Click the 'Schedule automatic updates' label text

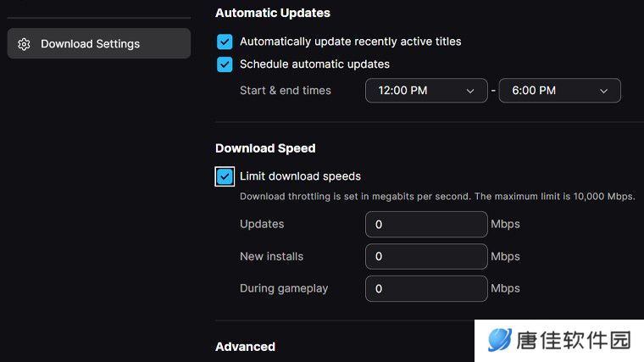pyautogui.click(x=314, y=64)
